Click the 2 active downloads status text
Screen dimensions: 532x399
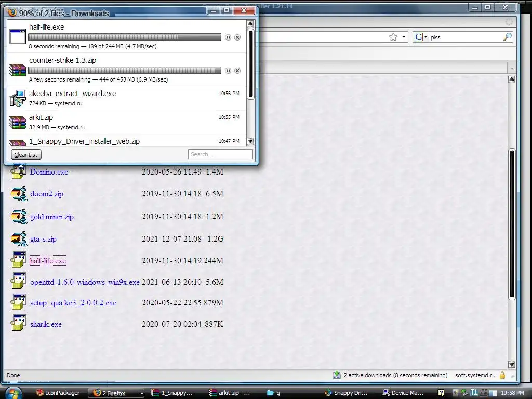pyautogui.click(x=395, y=375)
